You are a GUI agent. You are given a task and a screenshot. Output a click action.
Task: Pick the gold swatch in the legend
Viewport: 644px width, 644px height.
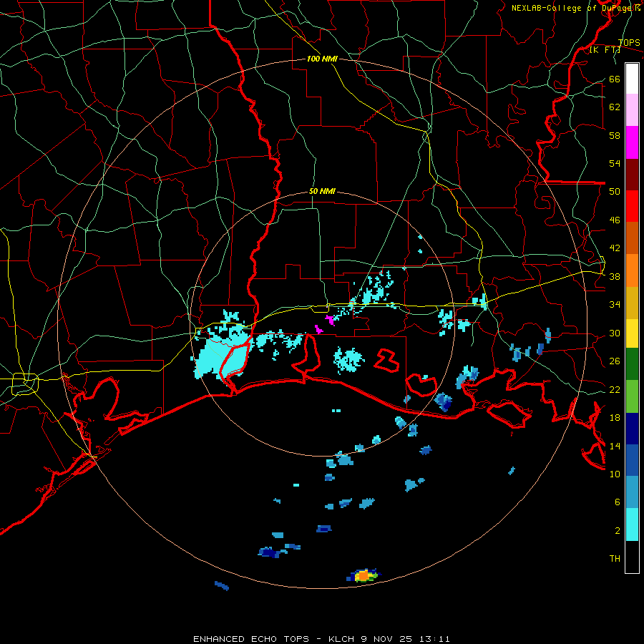tap(632, 303)
